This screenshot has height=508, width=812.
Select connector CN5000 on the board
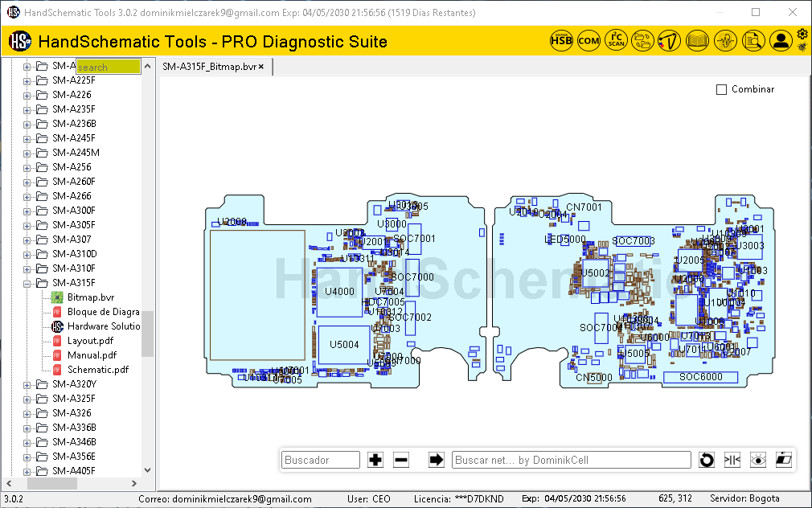pos(594,378)
